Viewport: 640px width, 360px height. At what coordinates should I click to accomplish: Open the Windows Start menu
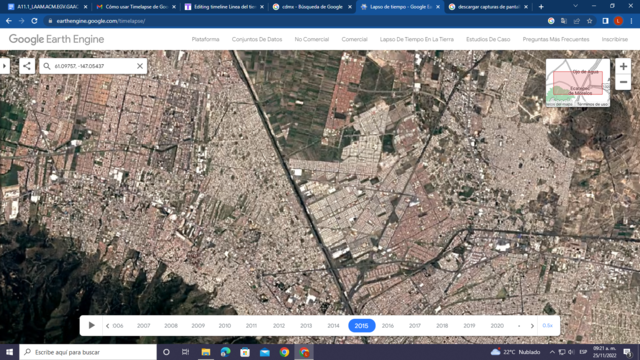coord(9,352)
